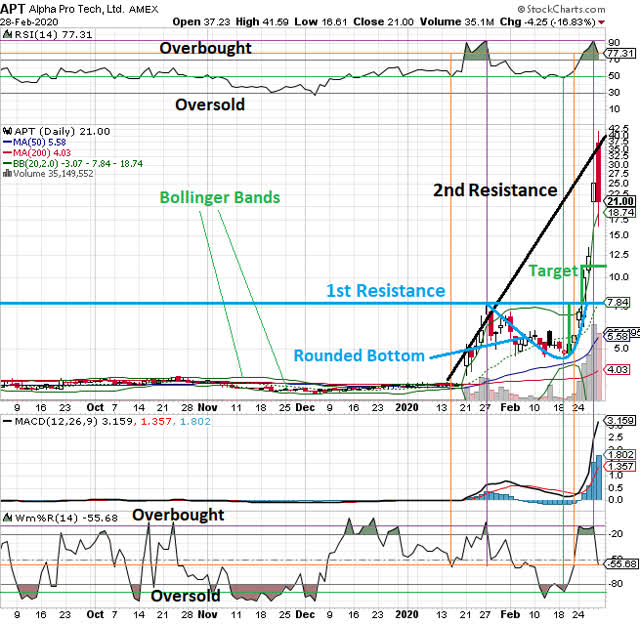The width and height of the screenshot is (640, 624).
Task: Click the 7.84 axis value tag
Action: click(x=617, y=302)
